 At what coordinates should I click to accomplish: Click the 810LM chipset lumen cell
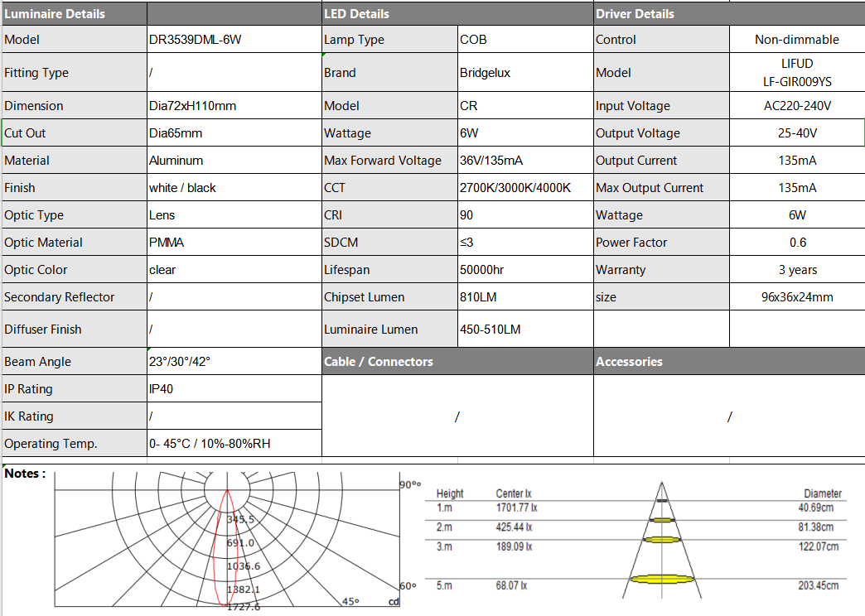tap(525, 296)
